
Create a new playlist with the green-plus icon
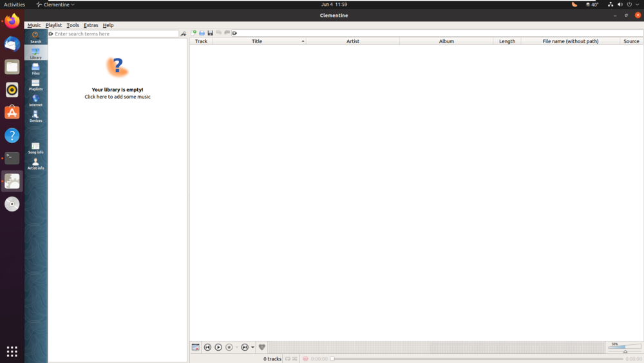pyautogui.click(x=194, y=33)
